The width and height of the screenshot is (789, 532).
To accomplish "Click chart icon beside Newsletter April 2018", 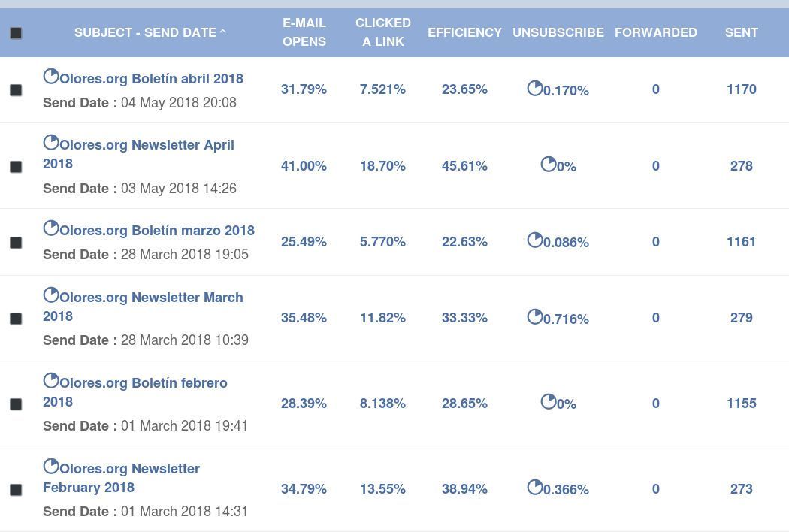I will 51,143.
